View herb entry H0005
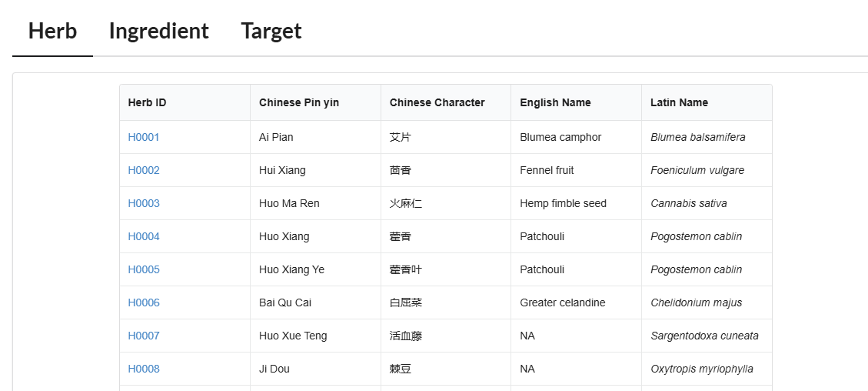Image resolution: width=868 pixels, height=391 pixels. [144, 269]
